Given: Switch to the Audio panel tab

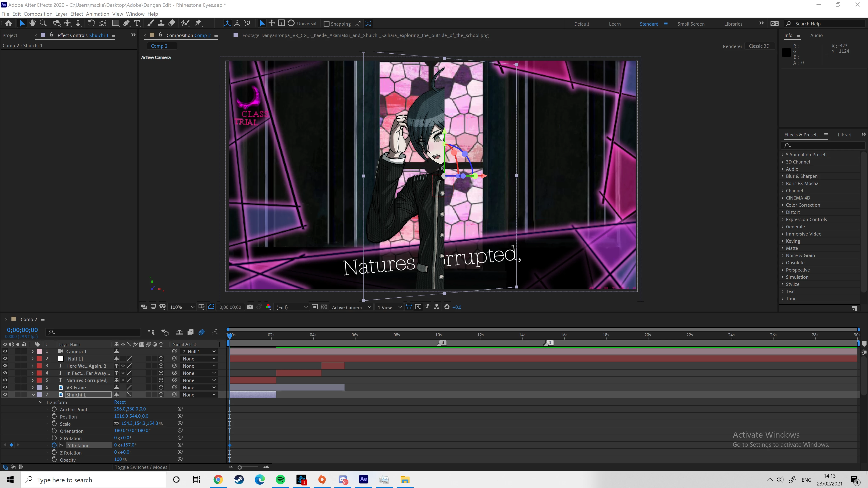Looking at the screenshot, I should [x=816, y=35].
